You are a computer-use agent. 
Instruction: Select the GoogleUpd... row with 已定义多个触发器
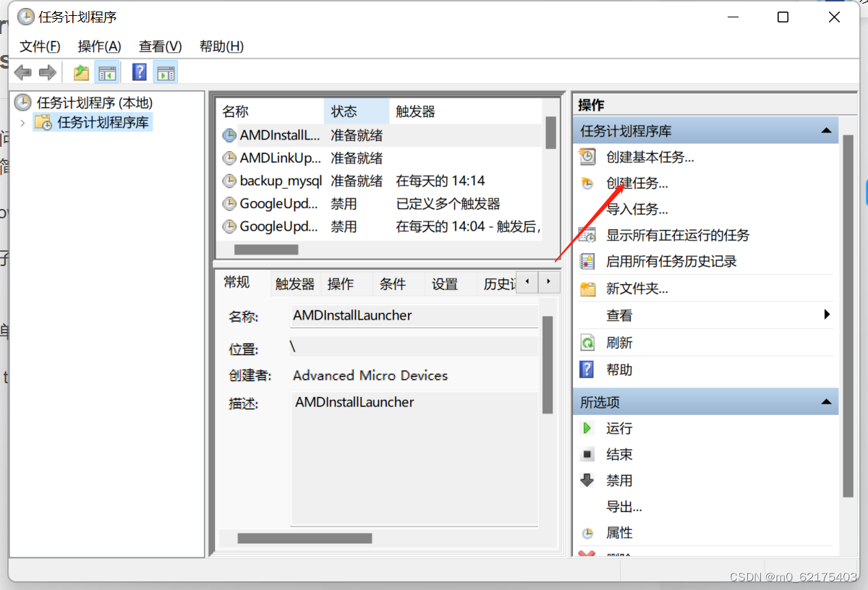click(380, 204)
